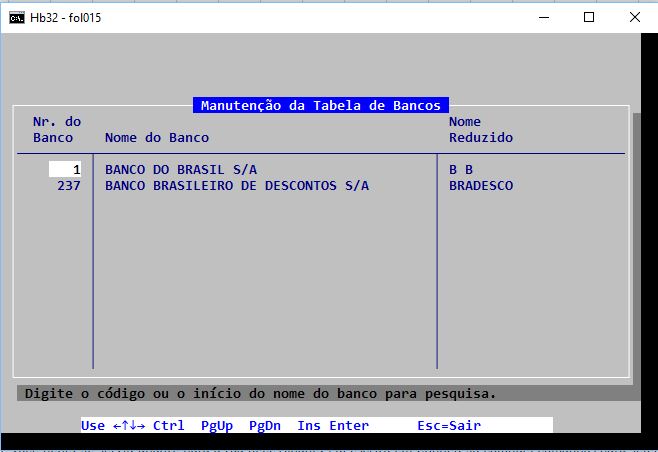Select BANCO DO BRASIL S/A row name
This screenshot has height=452, width=658.
(181, 170)
